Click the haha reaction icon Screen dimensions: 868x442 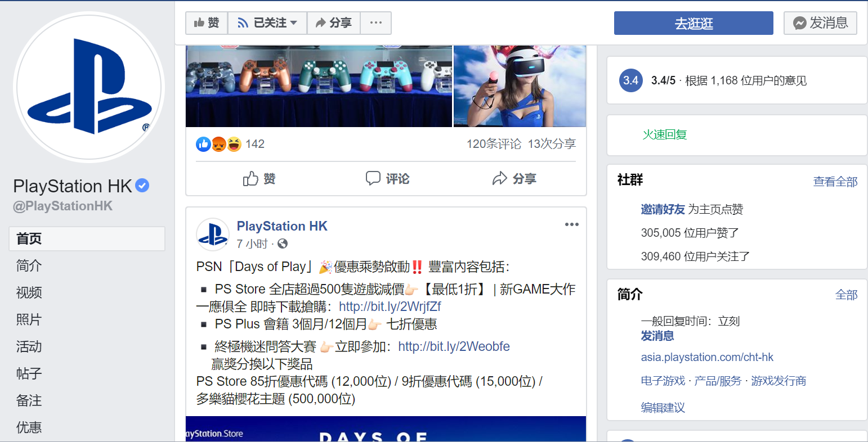coord(234,144)
